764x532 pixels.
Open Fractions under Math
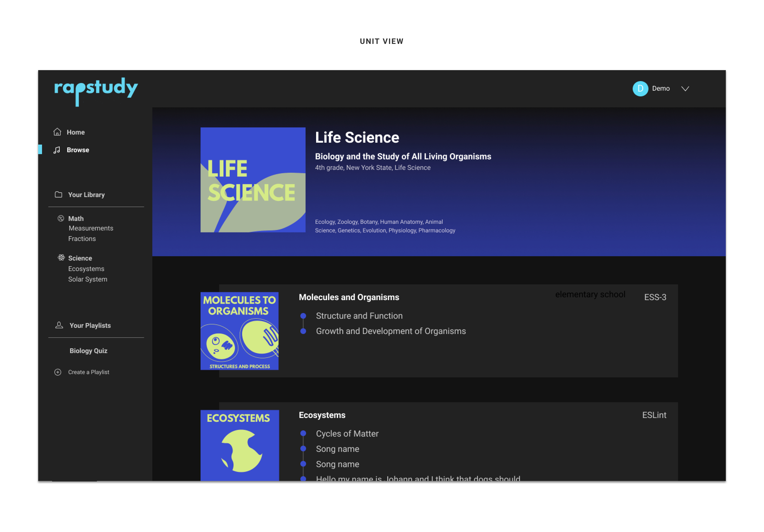pyautogui.click(x=82, y=239)
